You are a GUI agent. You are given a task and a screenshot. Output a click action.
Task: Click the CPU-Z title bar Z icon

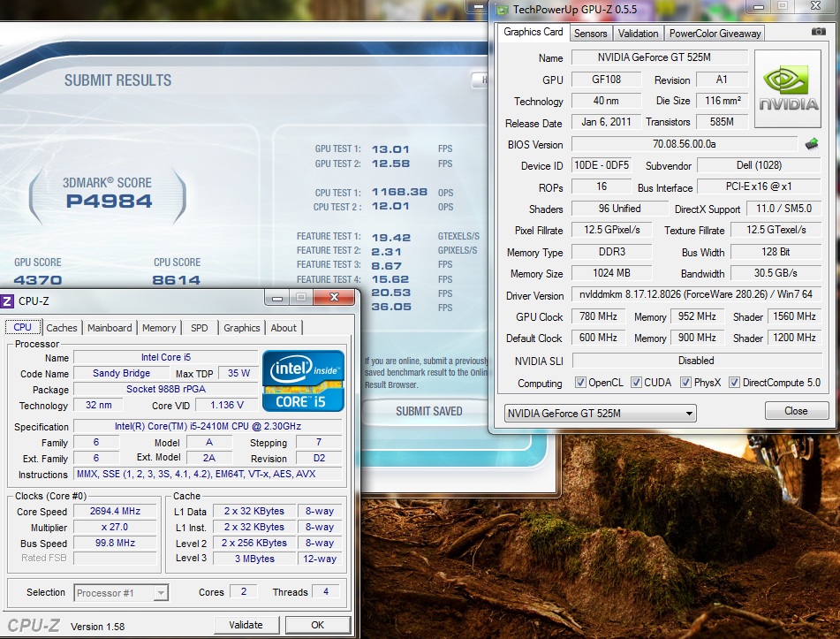[x=7, y=300]
